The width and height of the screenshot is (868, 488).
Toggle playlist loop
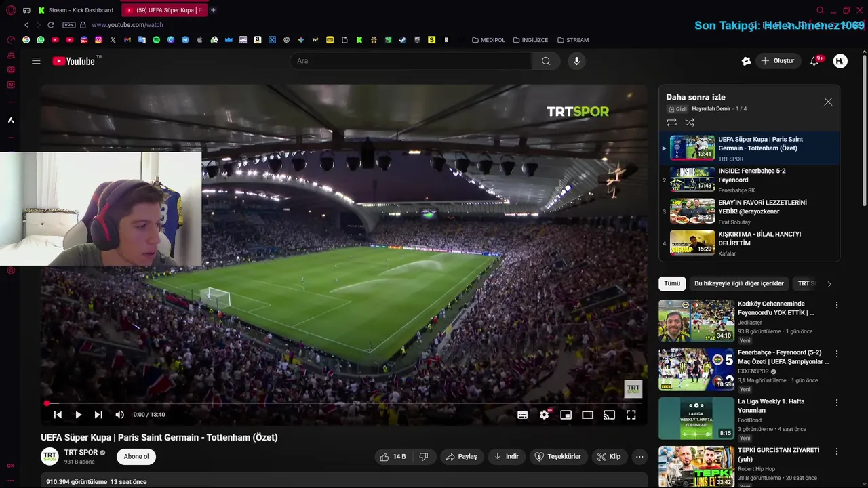click(671, 123)
